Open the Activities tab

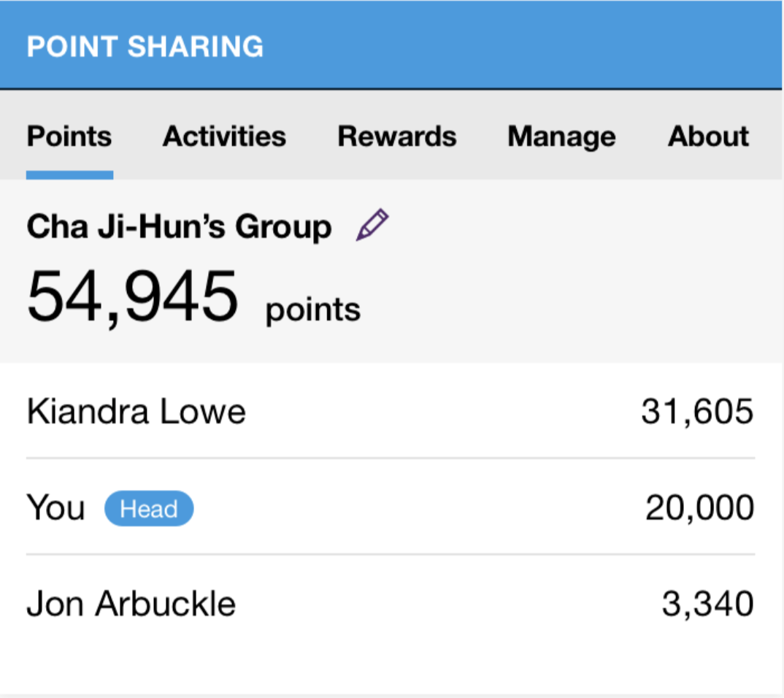pyautogui.click(x=224, y=137)
